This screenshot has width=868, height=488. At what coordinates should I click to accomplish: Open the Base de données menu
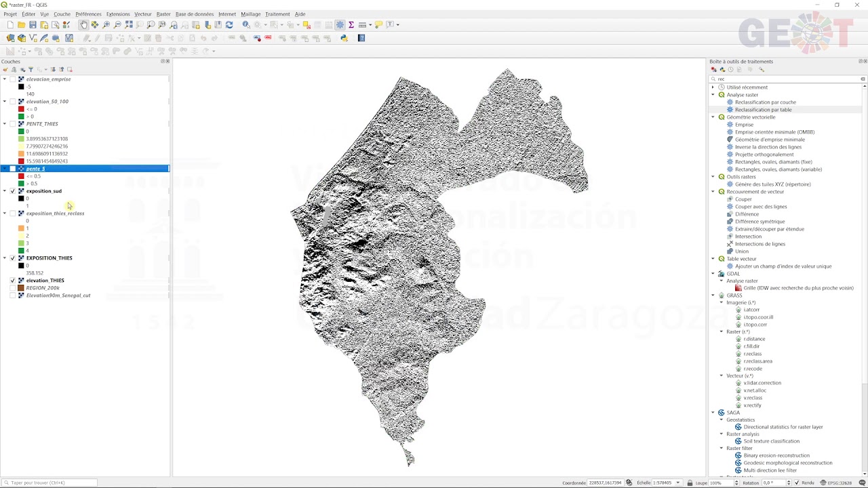pos(195,14)
